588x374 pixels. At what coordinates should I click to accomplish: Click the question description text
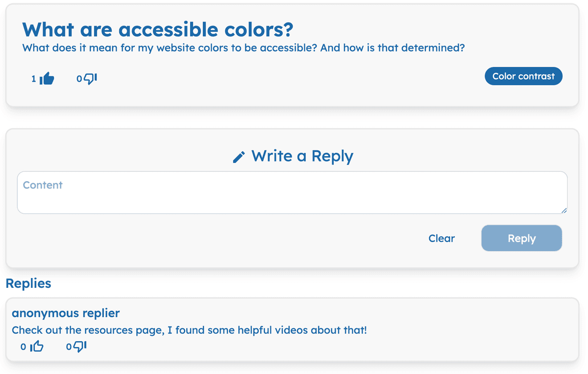point(243,48)
